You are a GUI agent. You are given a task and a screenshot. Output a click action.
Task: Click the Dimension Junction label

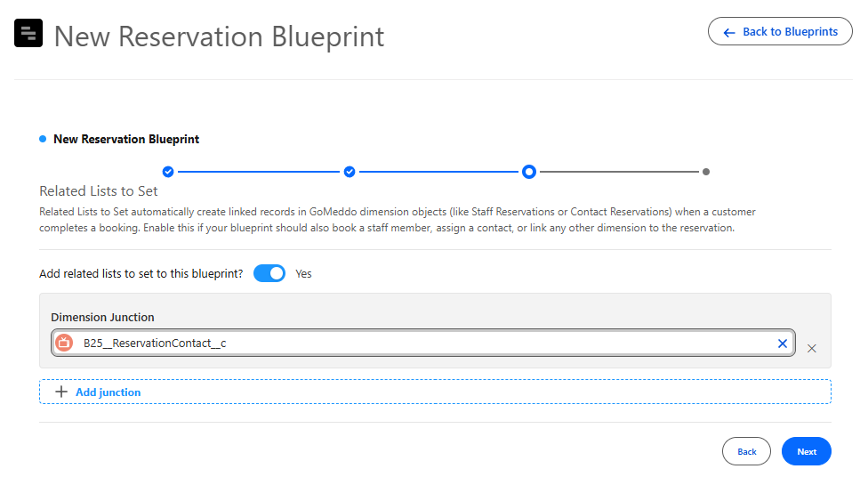click(102, 318)
